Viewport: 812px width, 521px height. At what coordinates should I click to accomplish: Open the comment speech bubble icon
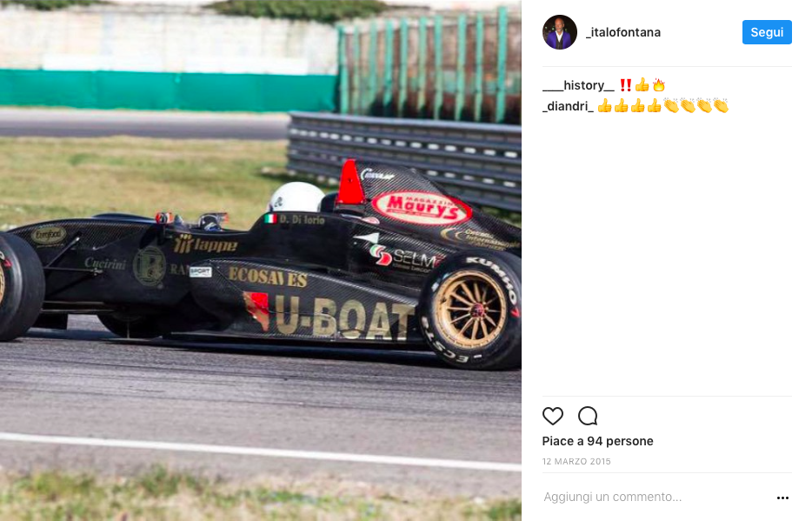(x=588, y=416)
